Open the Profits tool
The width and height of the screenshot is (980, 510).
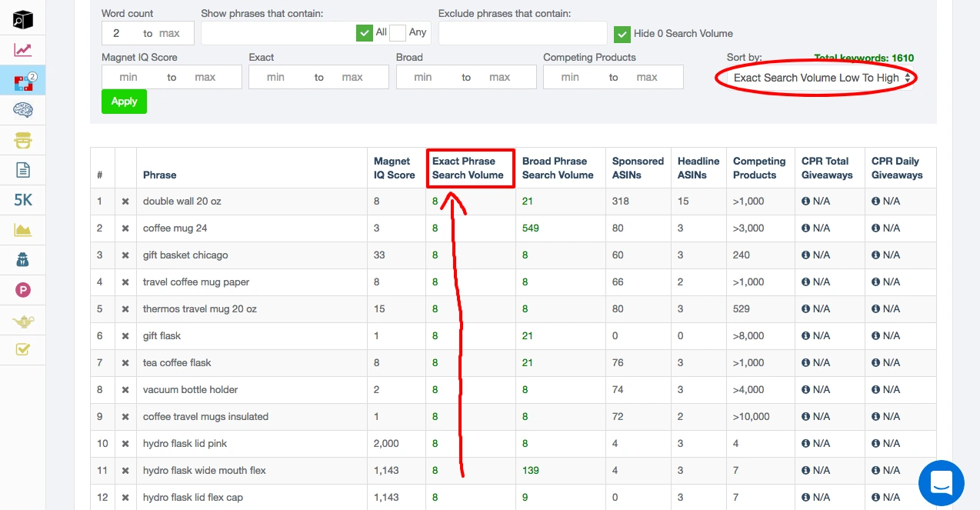pyautogui.click(x=22, y=289)
